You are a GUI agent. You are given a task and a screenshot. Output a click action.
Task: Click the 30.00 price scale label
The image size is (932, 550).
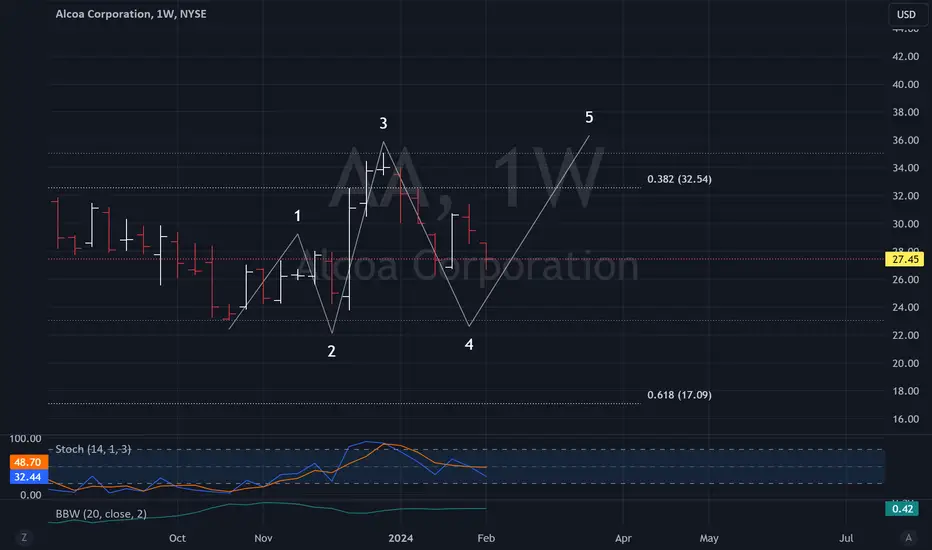click(x=905, y=224)
